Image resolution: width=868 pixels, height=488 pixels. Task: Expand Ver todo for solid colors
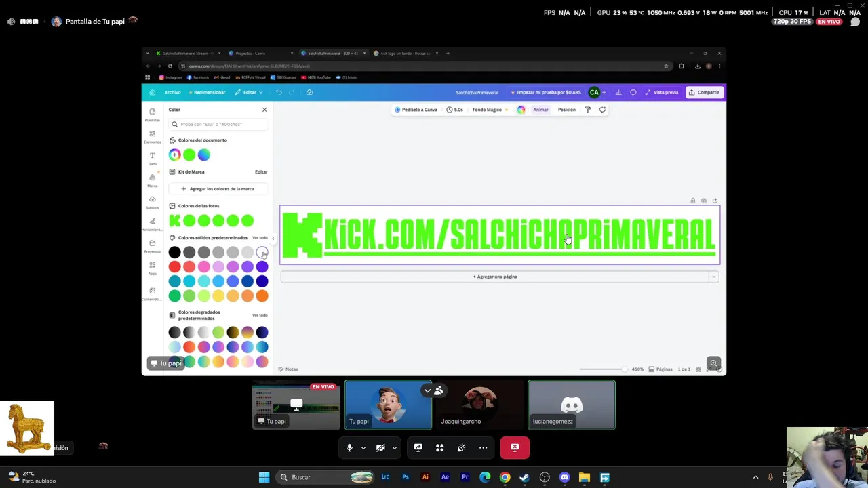click(x=260, y=238)
